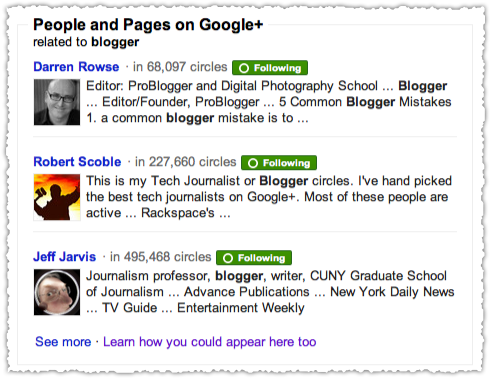Click People and Pages on Google+ heading

[148, 25]
